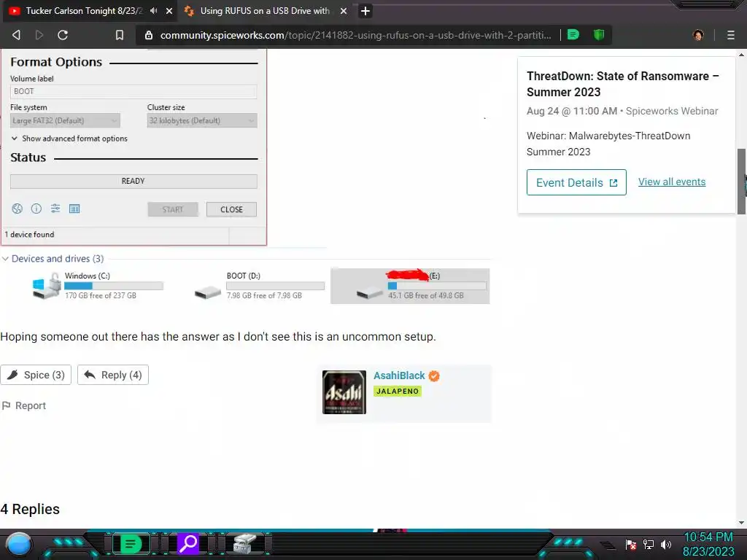
Task: Open the user profile avatar in the toolbar
Action: pyautogui.click(x=698, y=35)
